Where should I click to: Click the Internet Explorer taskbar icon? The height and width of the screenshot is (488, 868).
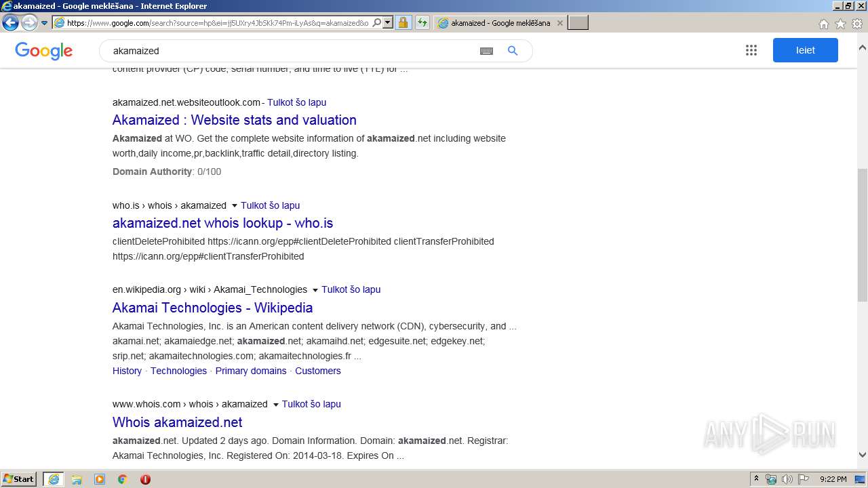coord(54,479)
